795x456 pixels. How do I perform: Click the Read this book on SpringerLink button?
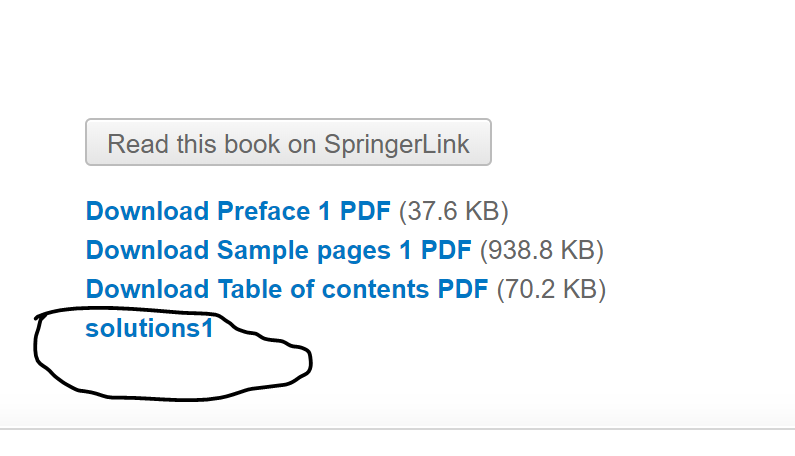(x=288, y=143)
